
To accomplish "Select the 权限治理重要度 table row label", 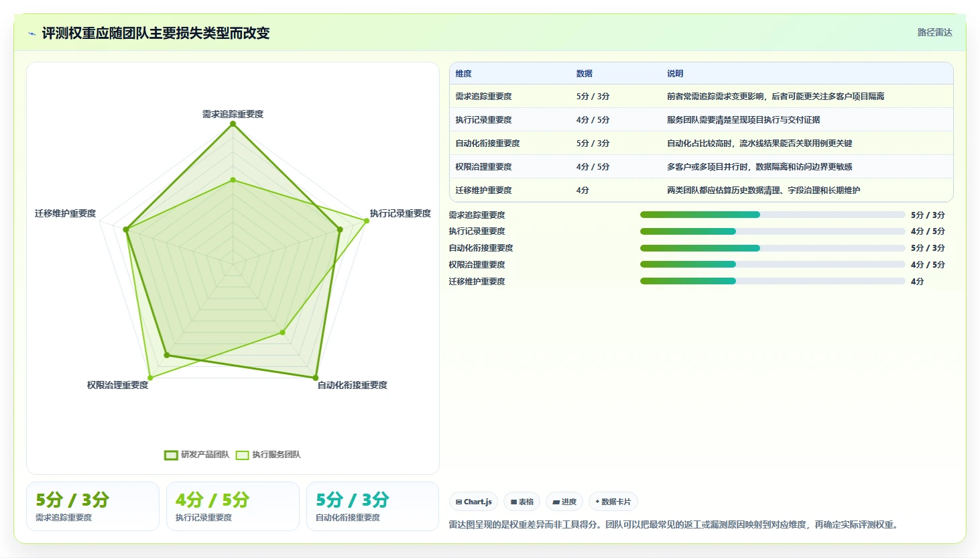I will 484,167.
